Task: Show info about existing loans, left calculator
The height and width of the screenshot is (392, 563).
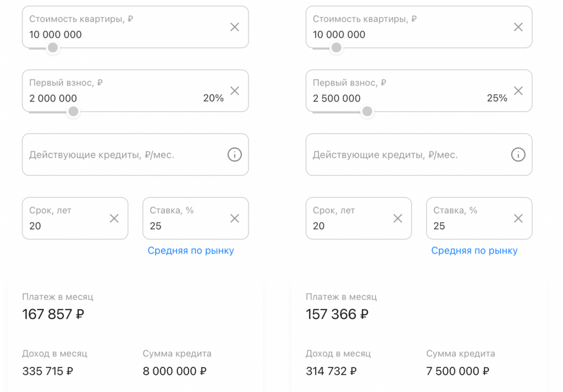Action: [235, 155]
